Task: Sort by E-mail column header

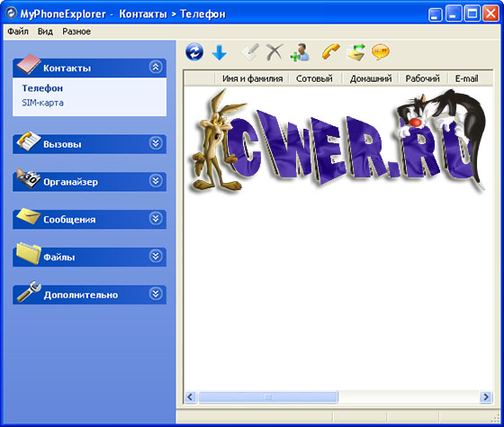Action: pyautogui.click(x=467, y=78)
